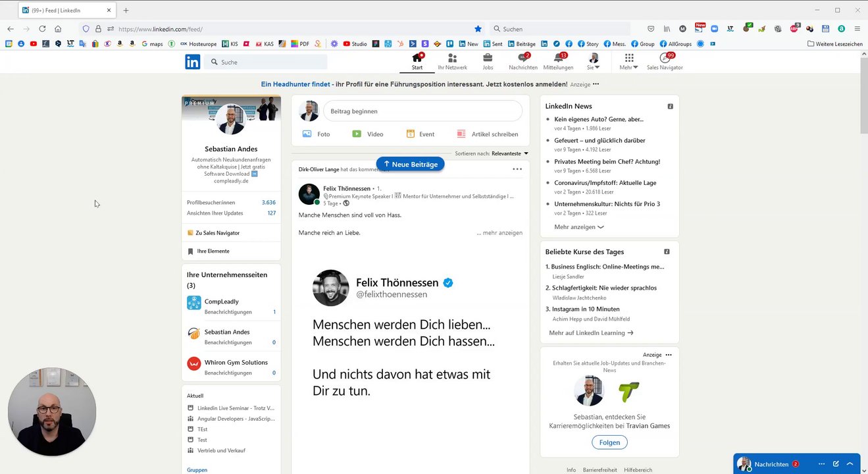868x474 pixels.
Task: Expand the Nachrichten chat panel chevron
Action: tap(850, 464)
